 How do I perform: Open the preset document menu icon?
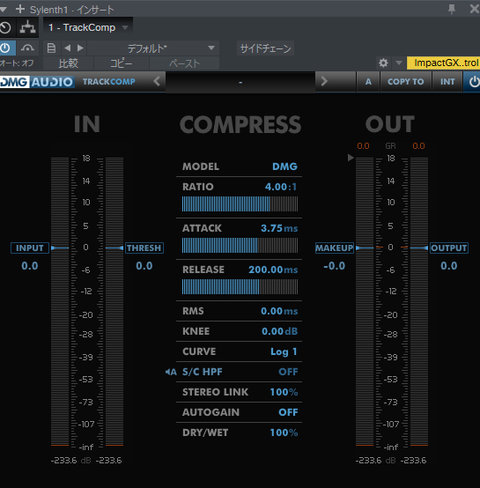51,48
